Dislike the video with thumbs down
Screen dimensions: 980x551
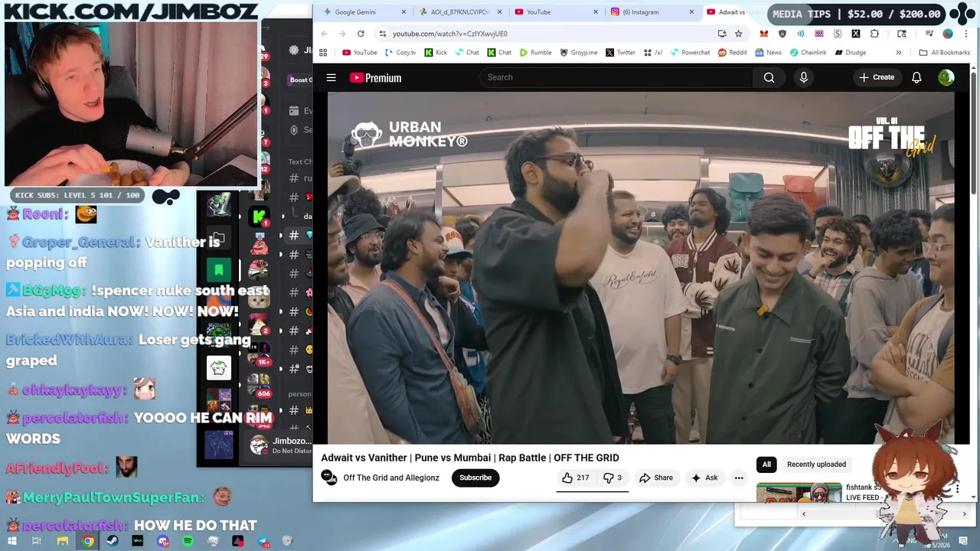point(612,478)
